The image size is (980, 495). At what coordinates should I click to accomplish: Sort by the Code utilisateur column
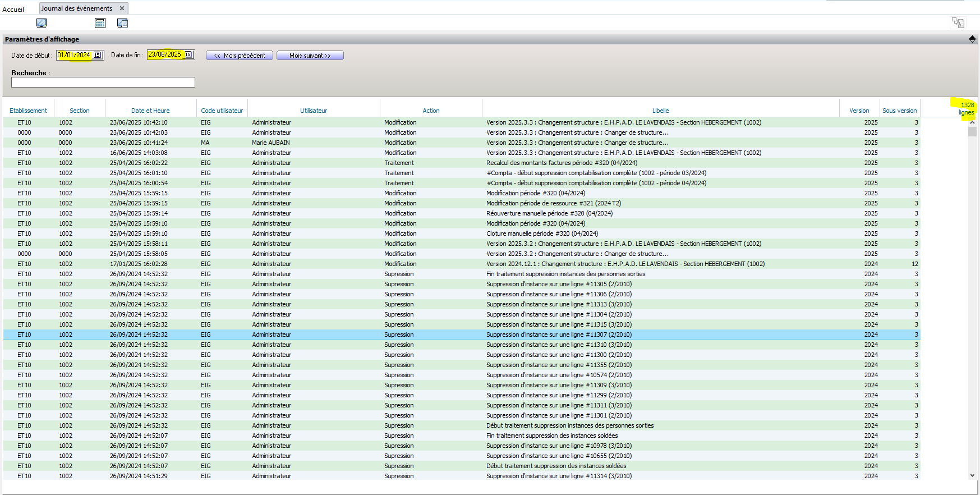point(222,111)
